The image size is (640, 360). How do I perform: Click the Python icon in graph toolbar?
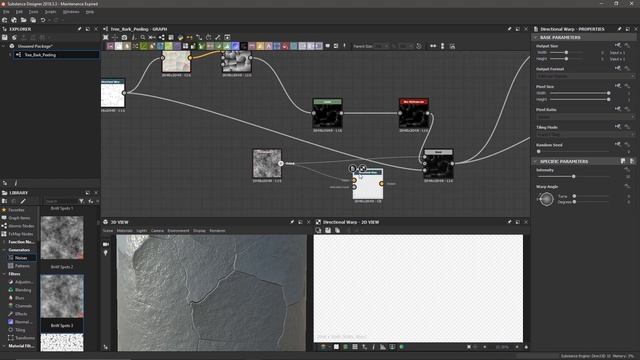click(180, 37)
